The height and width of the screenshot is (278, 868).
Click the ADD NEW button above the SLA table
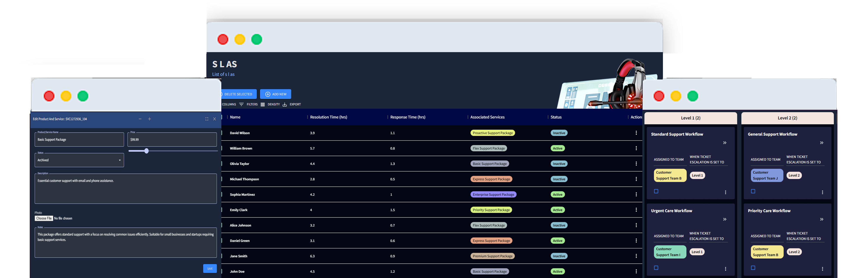[x=275, y=94]
